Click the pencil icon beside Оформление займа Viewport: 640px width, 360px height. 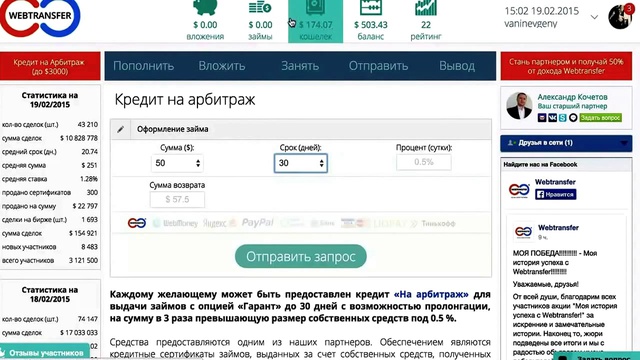coord(120,129)
